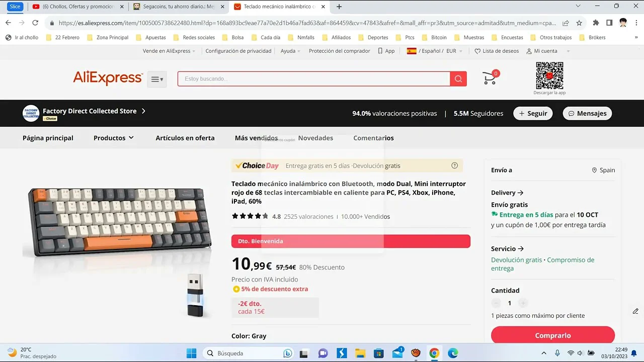The height and width of the screenshot is (362, 644).
Task: Expand Vende en AliExpress dropdown
Action: click(x=169, y=51)
